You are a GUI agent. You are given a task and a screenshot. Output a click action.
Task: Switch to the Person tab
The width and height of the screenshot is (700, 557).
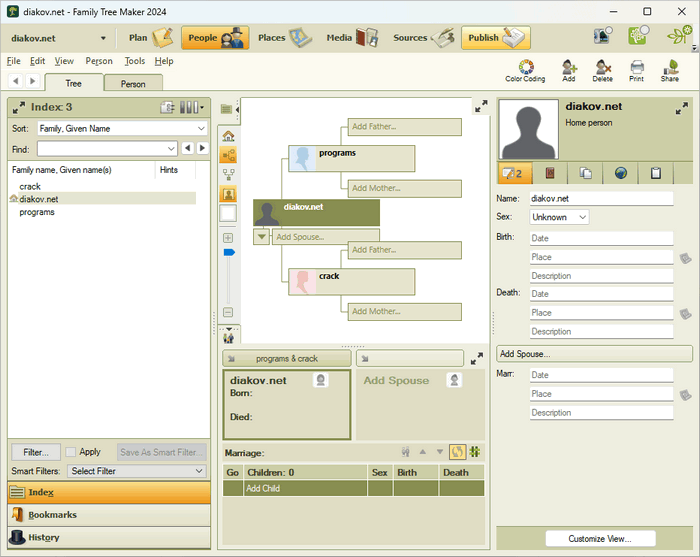pos(133,84)
